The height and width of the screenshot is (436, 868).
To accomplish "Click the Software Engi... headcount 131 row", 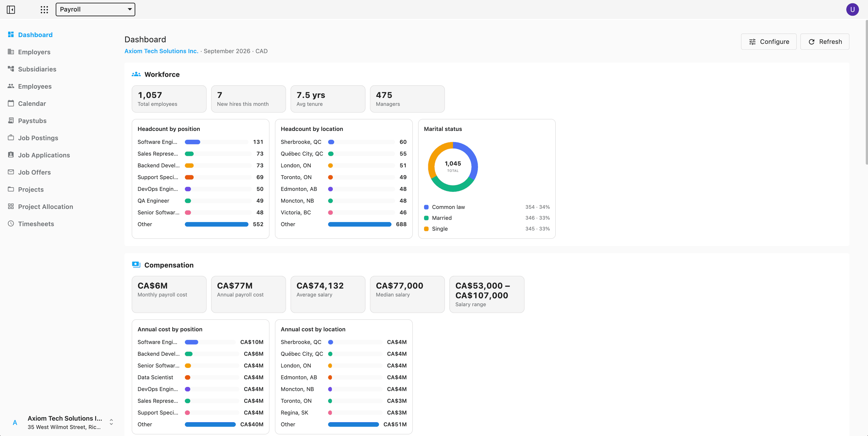I will click(200, 142).
